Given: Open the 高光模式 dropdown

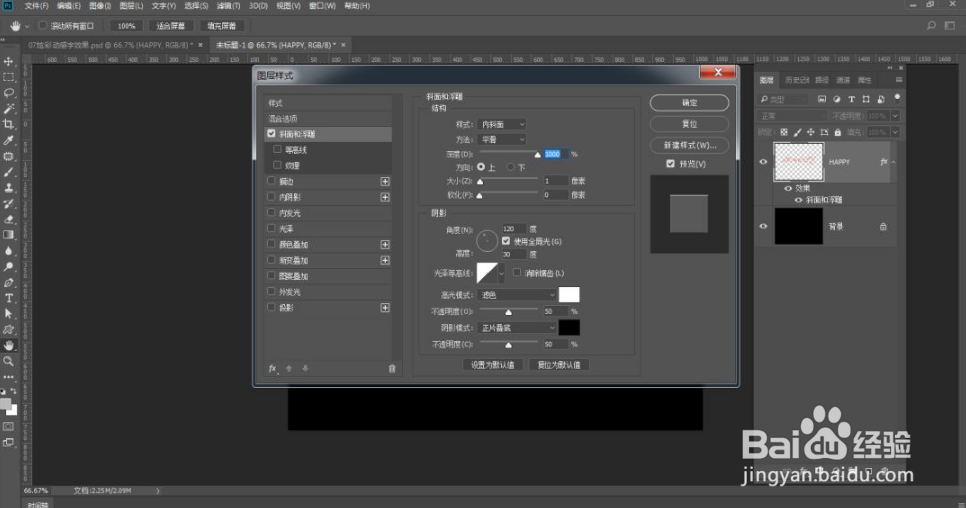Looking at the screenshot, I should point(517,295).
